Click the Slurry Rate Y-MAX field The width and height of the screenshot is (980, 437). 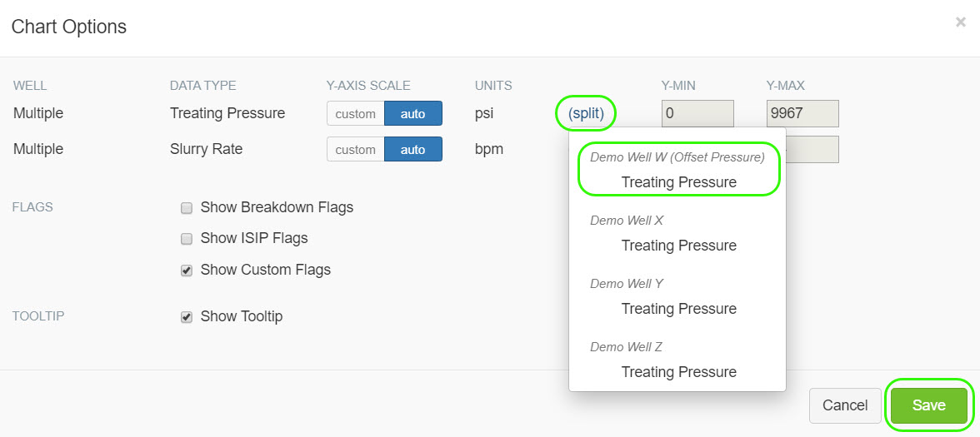812,150
